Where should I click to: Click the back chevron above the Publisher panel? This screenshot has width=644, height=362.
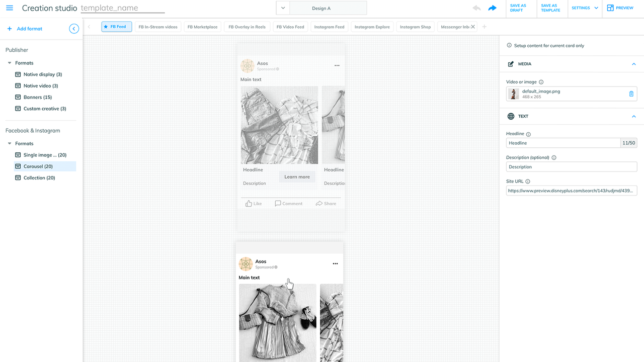[x=74, y=29]
